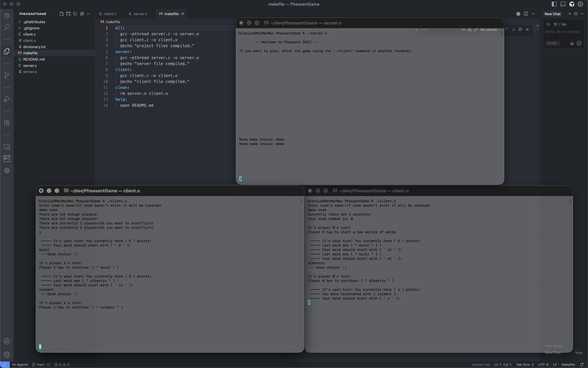Open notifications bell in status bar
This screenshot has height=368, width=588.
pyautogui.click(x=582, y=365)
